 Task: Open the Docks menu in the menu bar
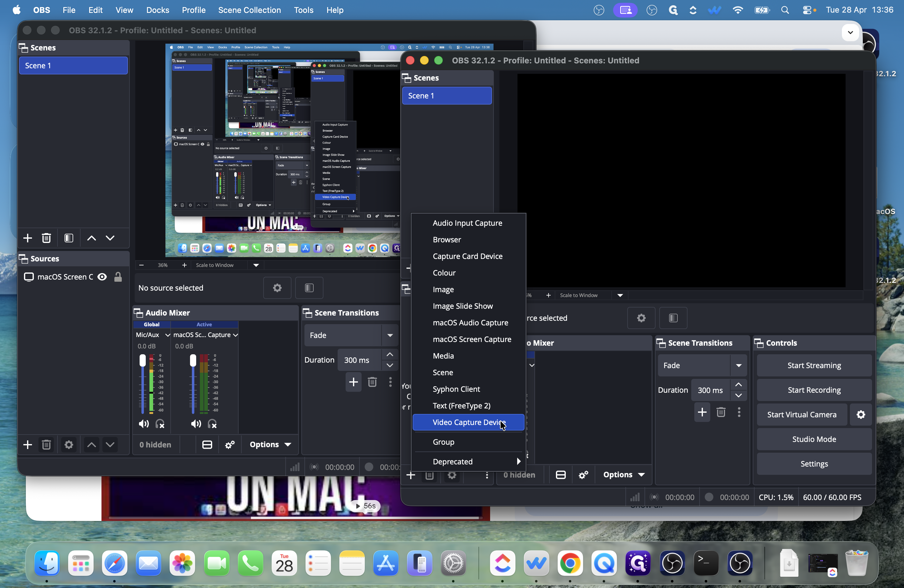click(x=158, y=10)
